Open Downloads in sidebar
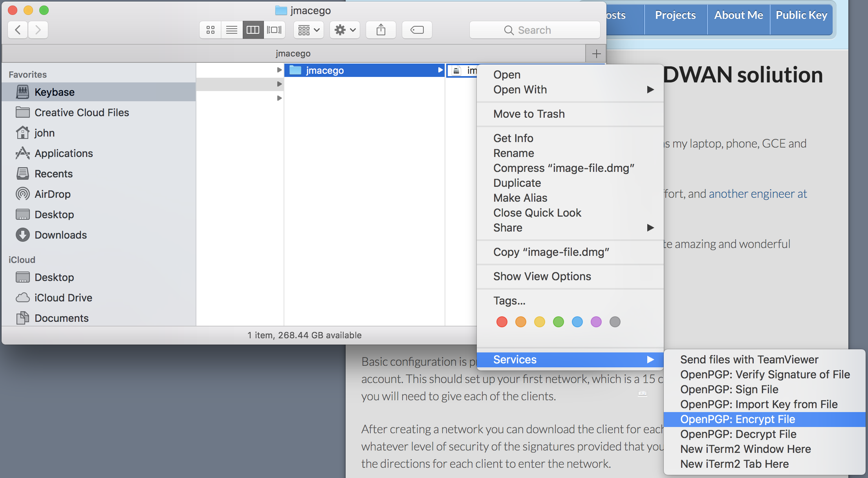 point(99,235)
